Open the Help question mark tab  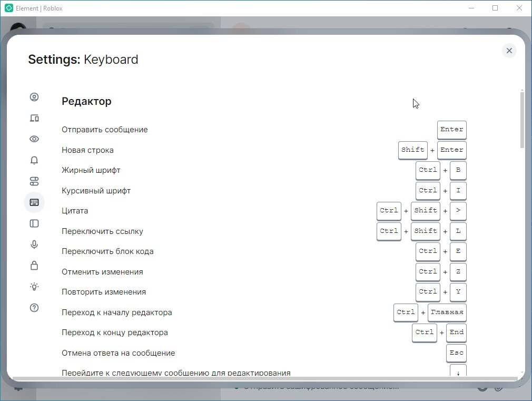tap(34, 308)
